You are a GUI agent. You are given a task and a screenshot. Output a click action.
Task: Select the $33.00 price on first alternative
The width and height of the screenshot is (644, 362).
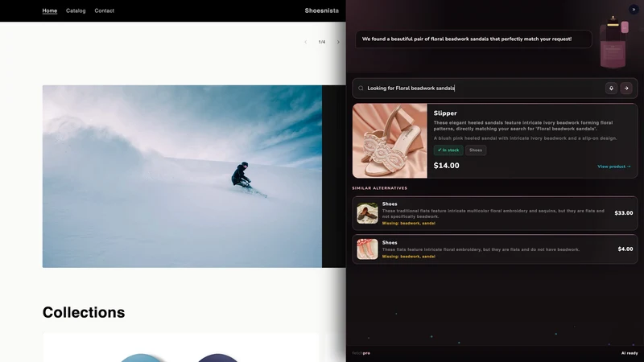[x=623, y=213]
